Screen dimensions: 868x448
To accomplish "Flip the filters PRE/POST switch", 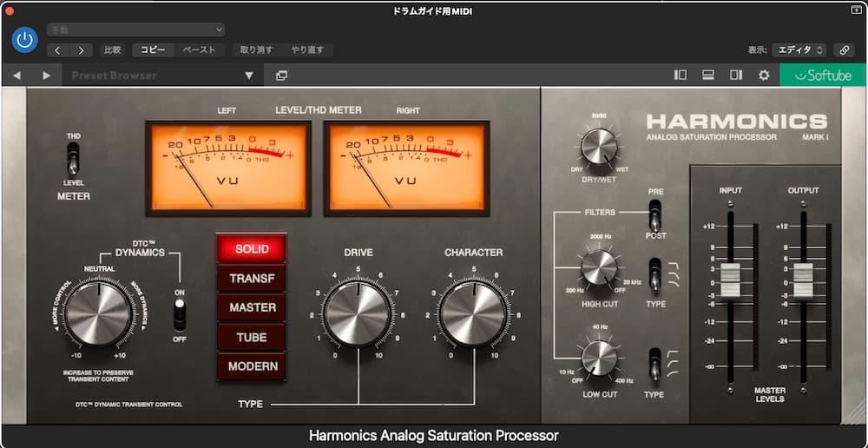I will click(654, 214).
